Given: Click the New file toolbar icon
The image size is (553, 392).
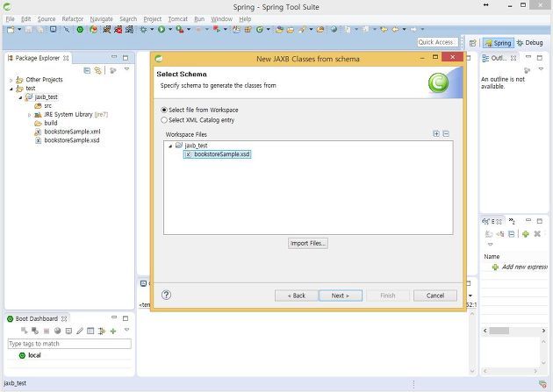Looking at the screenshot, I should (11, 30).
